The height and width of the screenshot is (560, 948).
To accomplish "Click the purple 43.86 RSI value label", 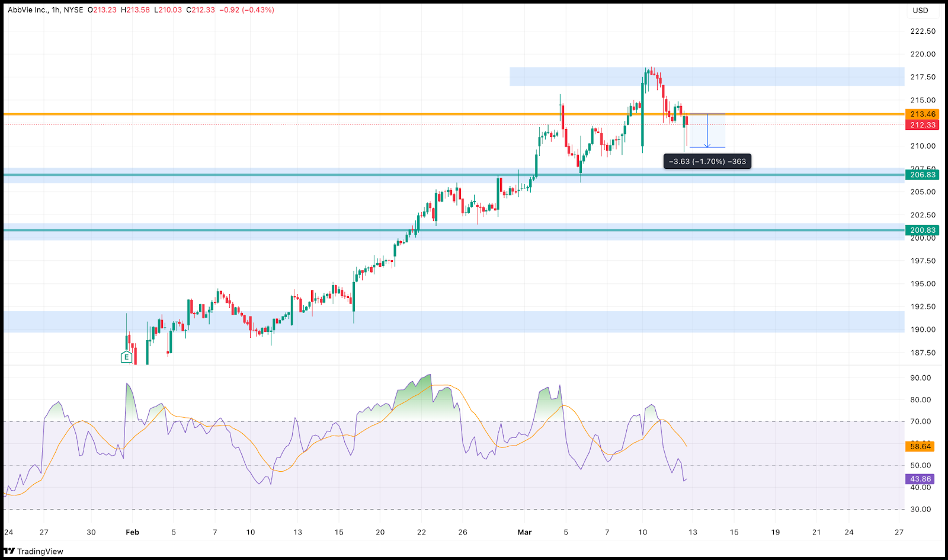I will (x=920, y=479).
